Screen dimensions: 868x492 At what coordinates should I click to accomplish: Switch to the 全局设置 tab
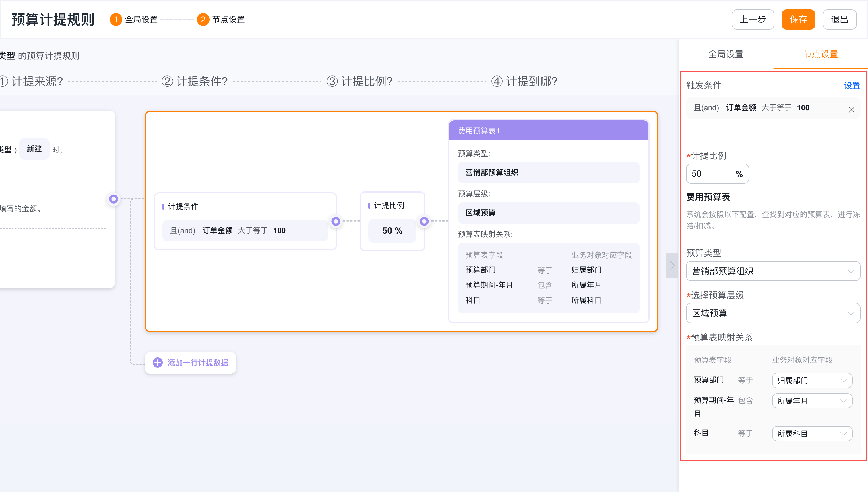pos(726,54)
